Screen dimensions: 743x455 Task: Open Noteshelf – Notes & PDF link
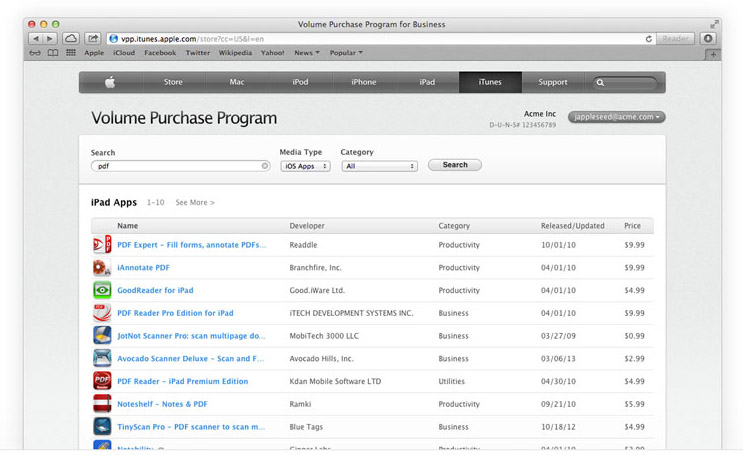(x=162, y=404)
